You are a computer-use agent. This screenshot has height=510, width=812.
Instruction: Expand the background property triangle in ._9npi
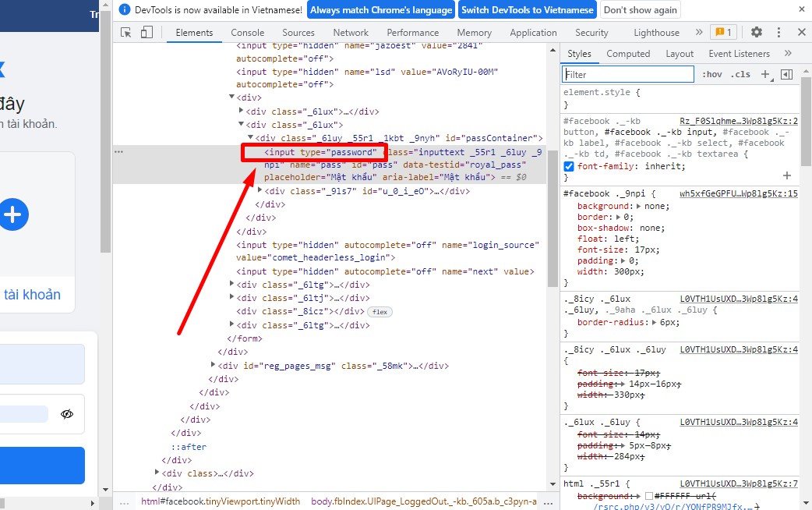pyautogui.click(x=638, y=206)
